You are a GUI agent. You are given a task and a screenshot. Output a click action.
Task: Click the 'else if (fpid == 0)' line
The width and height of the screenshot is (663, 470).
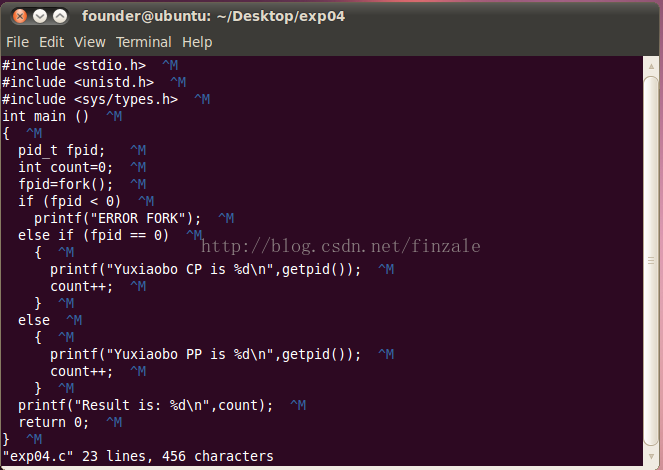[93, 235]
